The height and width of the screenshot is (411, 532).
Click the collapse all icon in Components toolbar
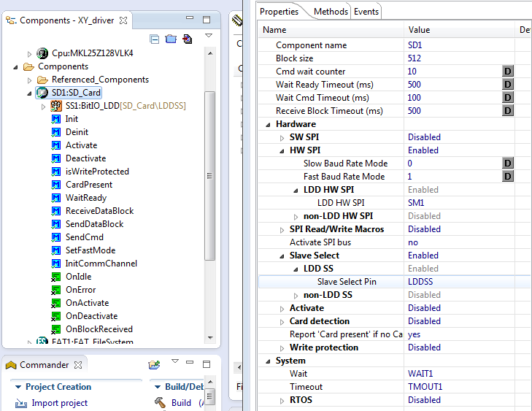click(x=155, y=39)
